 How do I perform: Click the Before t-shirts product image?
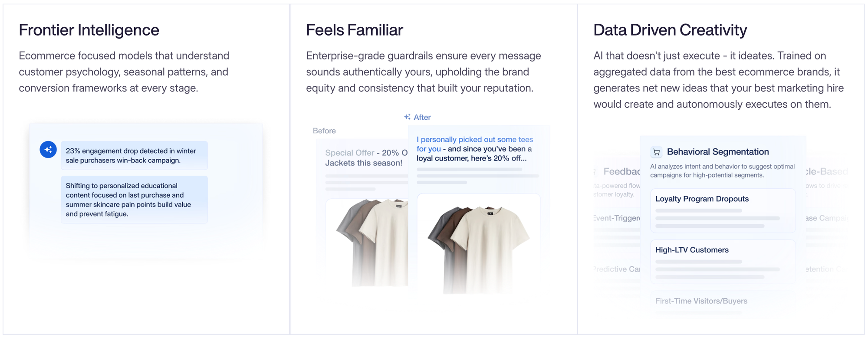(x=367, y=243)
